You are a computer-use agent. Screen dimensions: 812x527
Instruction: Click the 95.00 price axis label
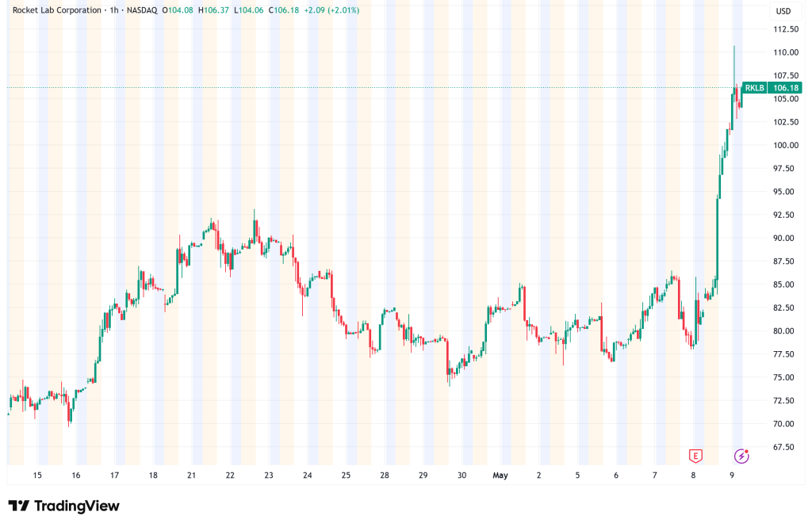tap(784, 192)
